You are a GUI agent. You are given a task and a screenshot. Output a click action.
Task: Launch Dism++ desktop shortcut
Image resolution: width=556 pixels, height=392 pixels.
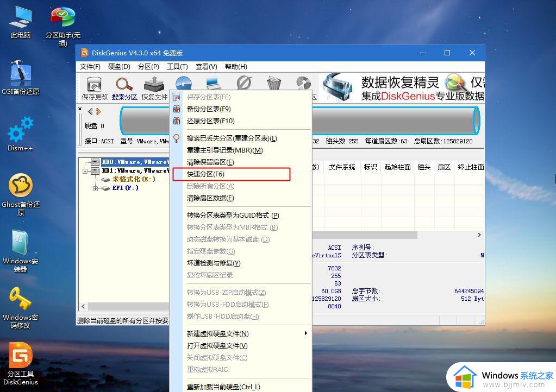pos(21,134)
